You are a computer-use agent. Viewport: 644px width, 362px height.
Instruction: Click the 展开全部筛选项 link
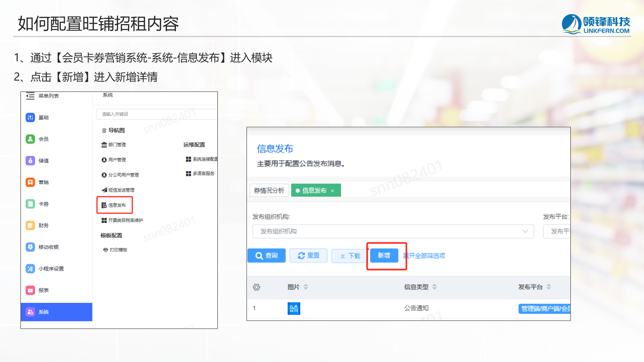pos(424,256)
